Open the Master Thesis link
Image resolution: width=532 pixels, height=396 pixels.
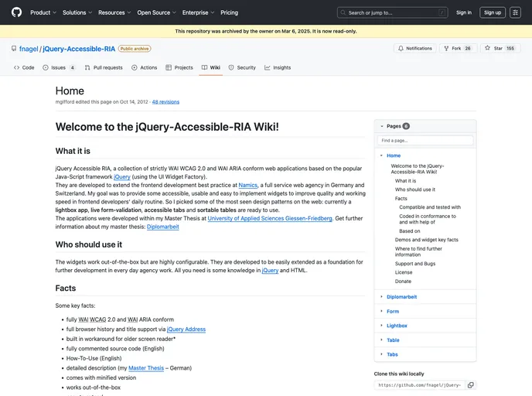[x=146, y=368]
